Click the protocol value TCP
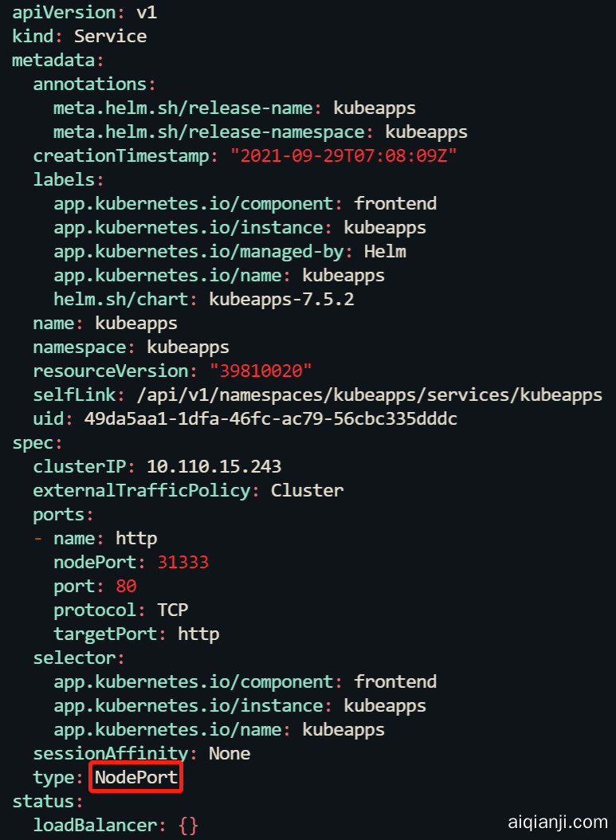The height and width of the screenshot is (840, 616). tap(172, 610)
